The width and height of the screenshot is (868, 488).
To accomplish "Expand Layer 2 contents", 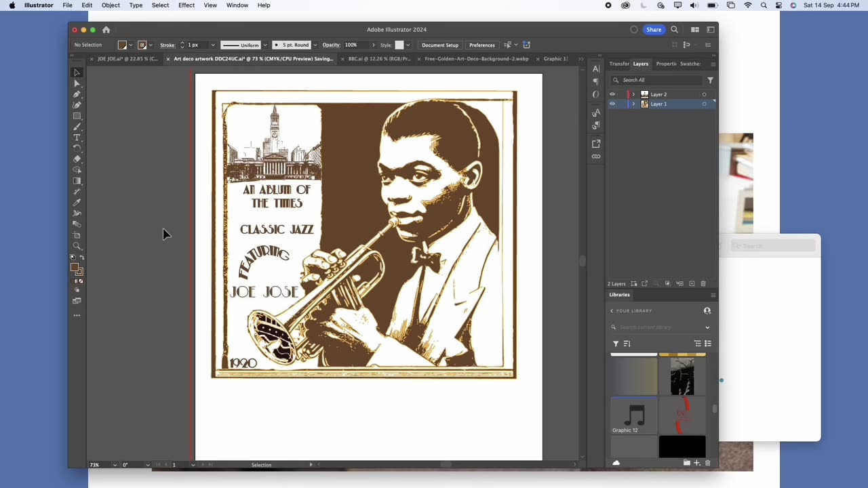I will (x=633, y=94).
